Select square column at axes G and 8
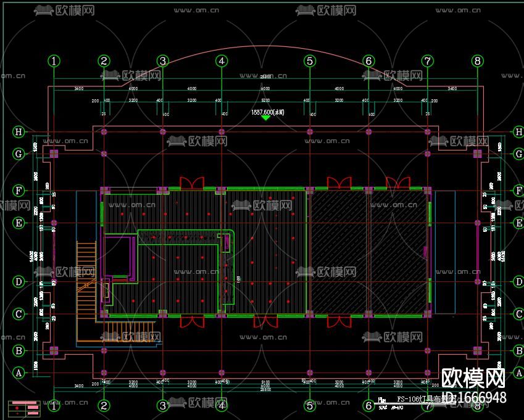Image resolution: width=524 pixels, height=420 pixels. pos(478,154)
